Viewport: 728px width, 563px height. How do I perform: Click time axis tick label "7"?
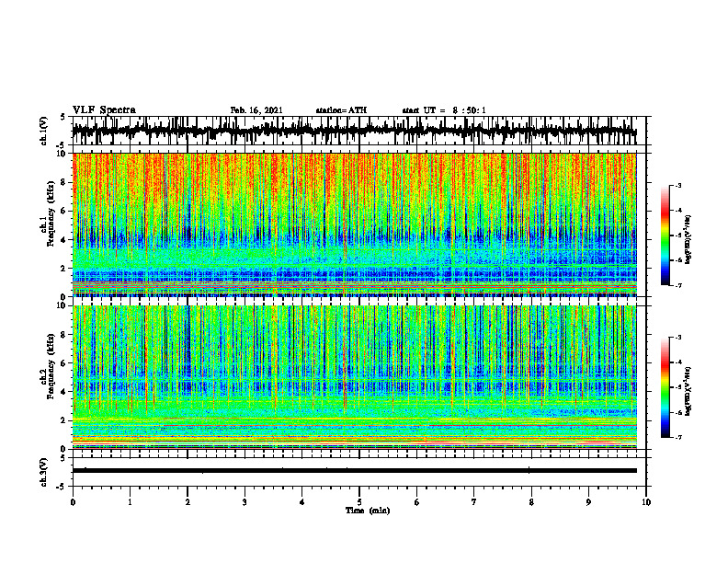coord(474,502)
